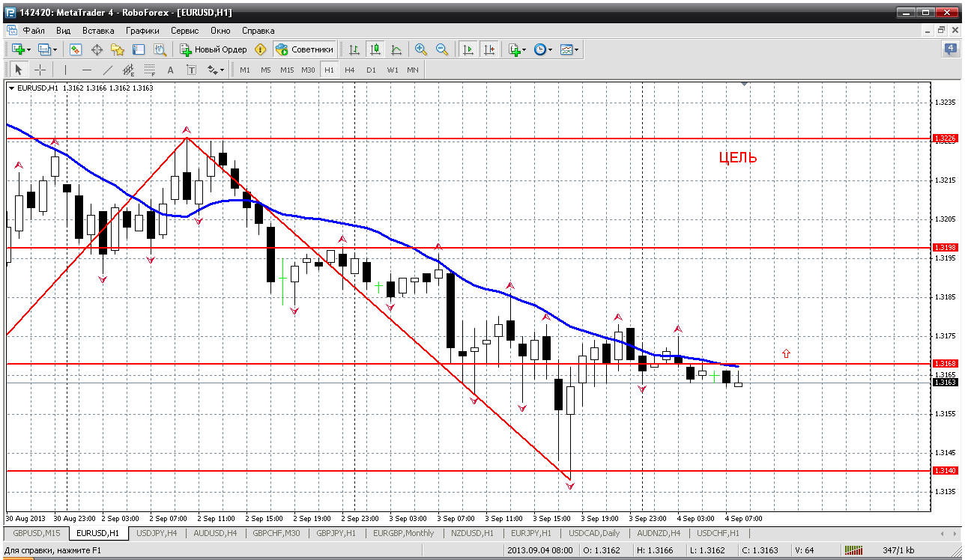Screen dimensions: 965x560
Task: Open the periodicity clock dropdown
Action: 542,49
